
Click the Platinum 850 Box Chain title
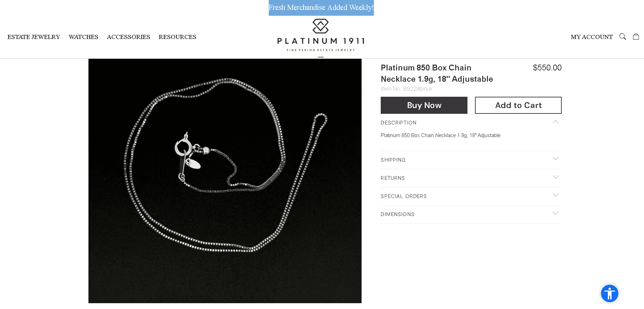click(437, 73)
